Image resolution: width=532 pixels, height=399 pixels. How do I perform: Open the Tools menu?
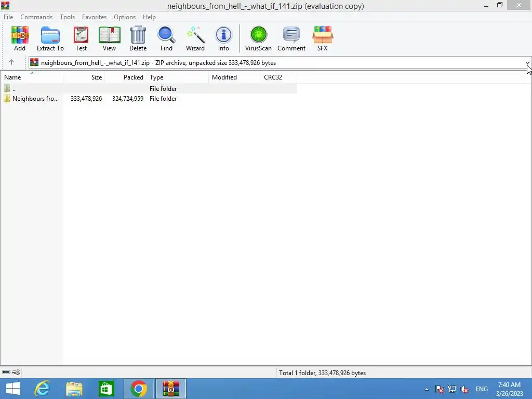(67, 17)
